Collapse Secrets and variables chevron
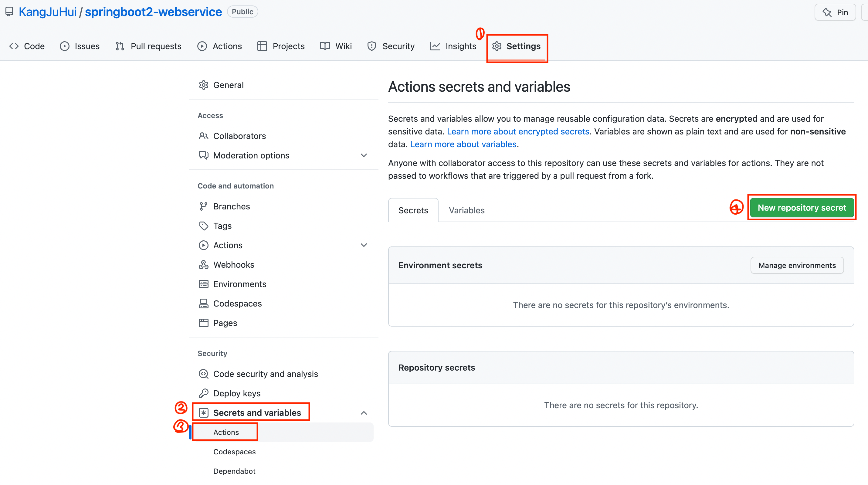This screenshot has width=868, height=485. tap(364, 413)
